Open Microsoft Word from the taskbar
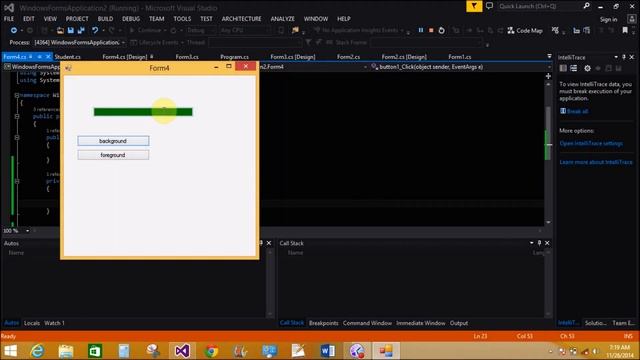 pos(327,351)
